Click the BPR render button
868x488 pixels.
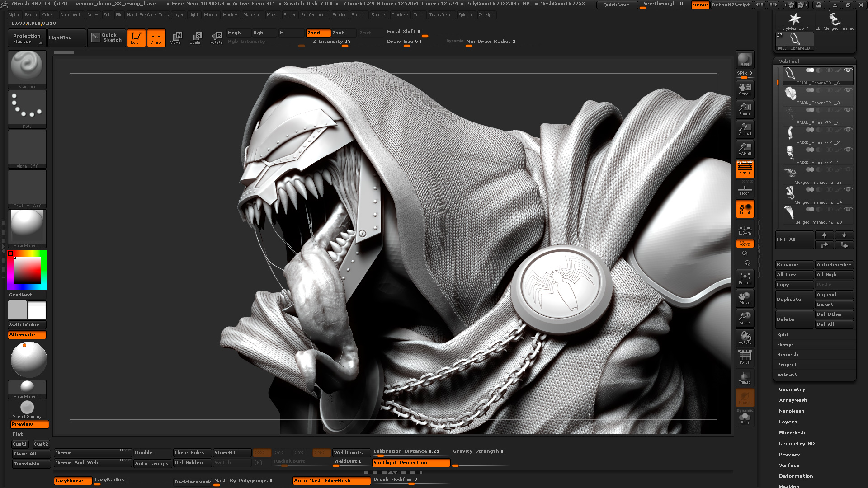(x=745, y=60)
